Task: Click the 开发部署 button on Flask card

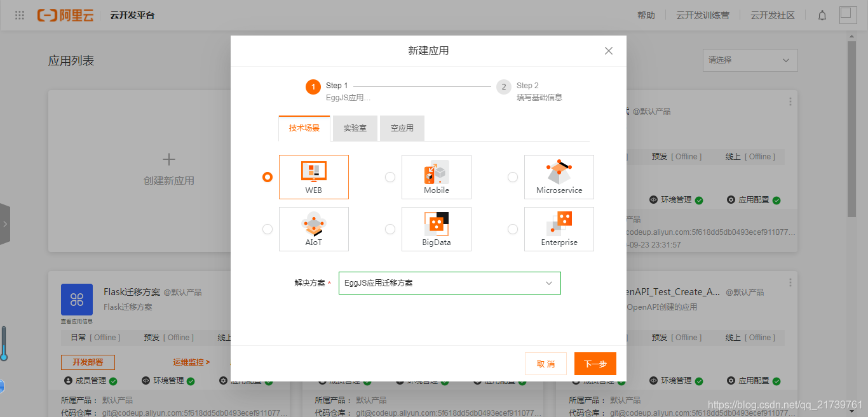Action: [x=88, y=362]
